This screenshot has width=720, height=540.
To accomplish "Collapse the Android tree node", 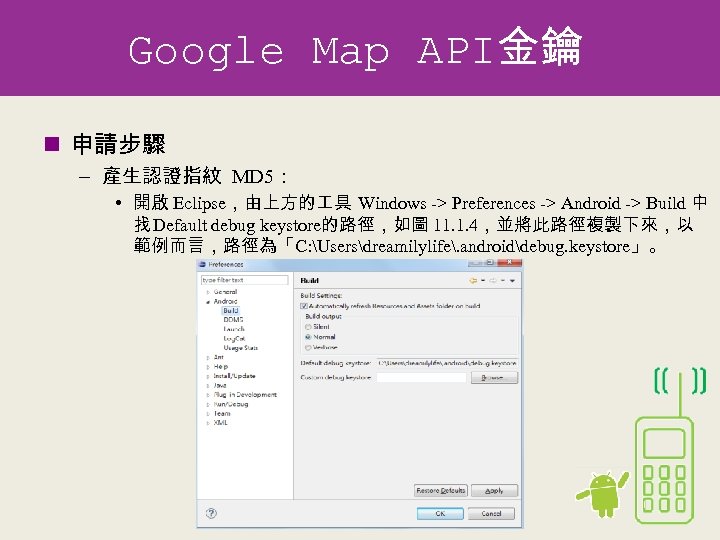I will pos(208,302).
